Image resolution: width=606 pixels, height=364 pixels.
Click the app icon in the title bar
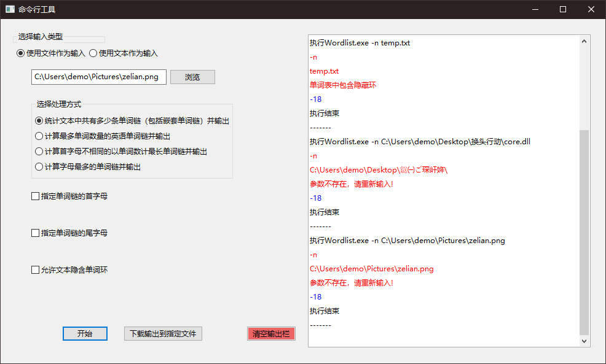tap(9, 9)
